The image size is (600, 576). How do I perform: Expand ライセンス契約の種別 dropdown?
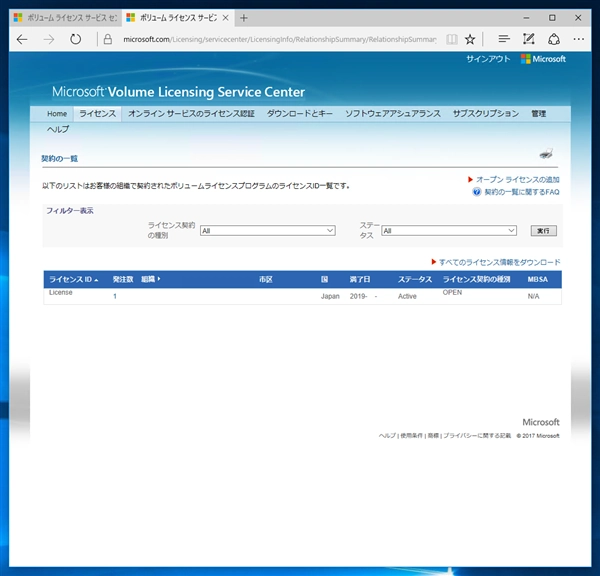point(267,230)
